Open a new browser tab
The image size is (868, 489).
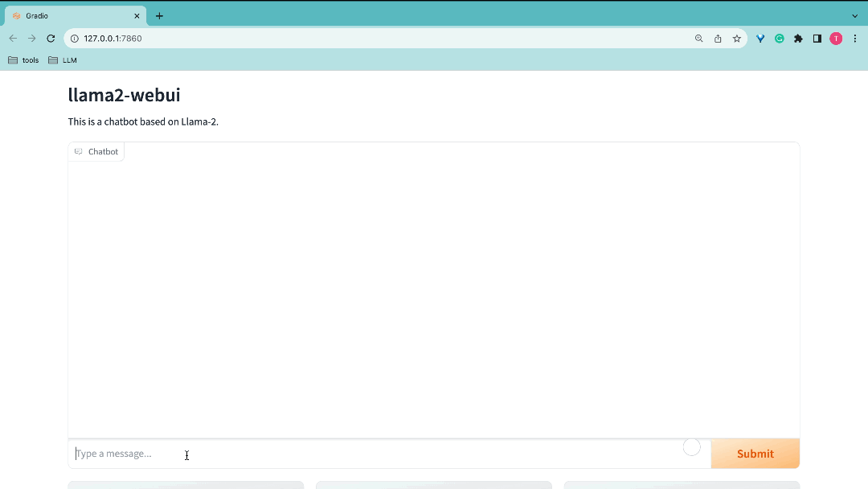click(159, 16)
